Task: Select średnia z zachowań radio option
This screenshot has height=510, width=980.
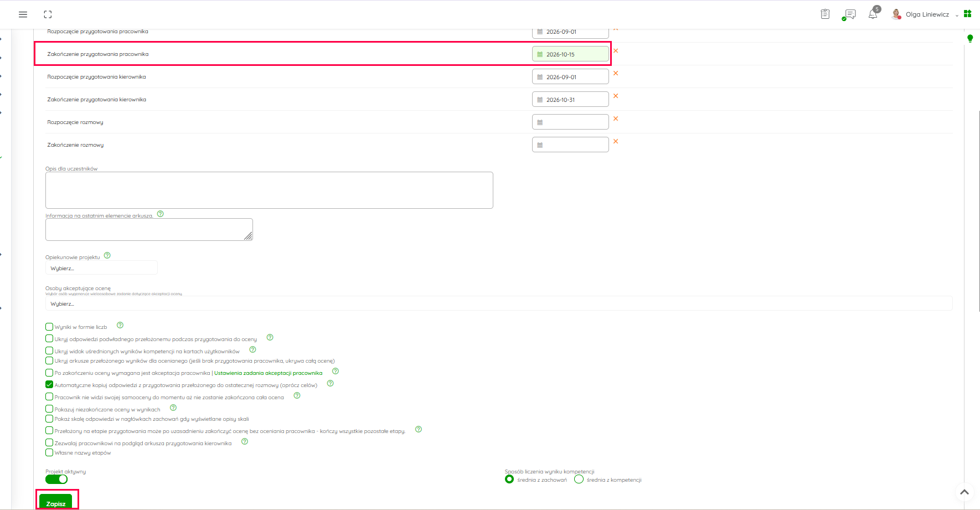Action: tap(509, 480)
